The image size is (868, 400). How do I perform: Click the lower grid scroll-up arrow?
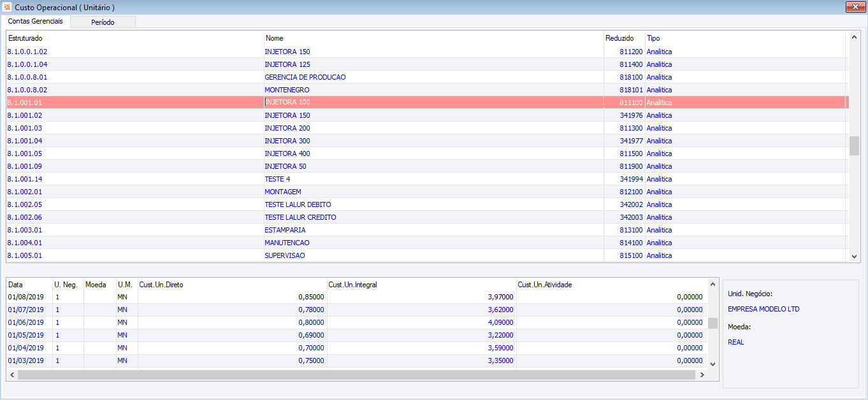[x=712, y=285]
